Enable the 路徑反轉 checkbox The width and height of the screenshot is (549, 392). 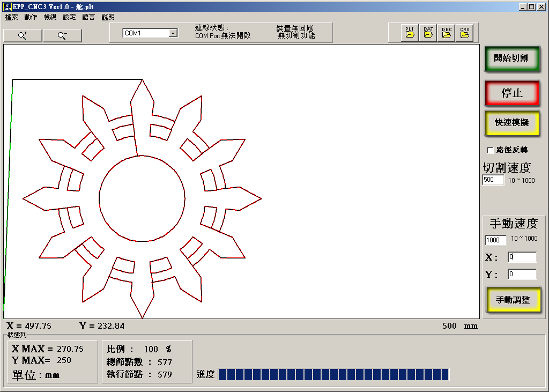click(490, 150)
